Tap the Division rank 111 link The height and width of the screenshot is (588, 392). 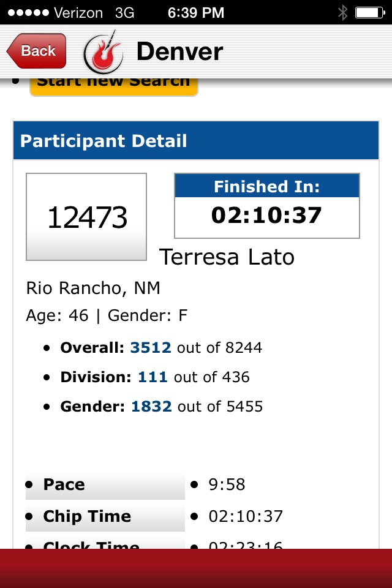click(x=153, y=377)
